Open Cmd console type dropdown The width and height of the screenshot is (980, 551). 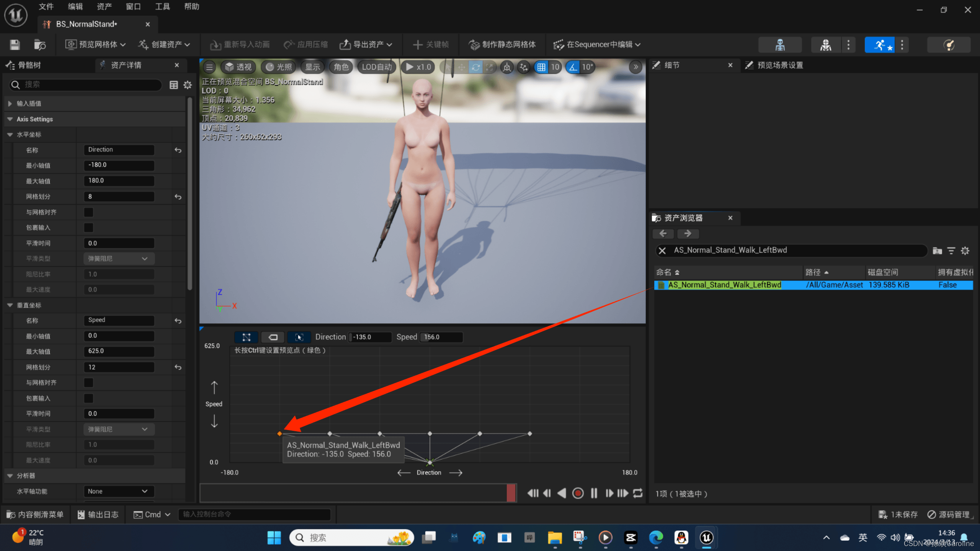tap(152, 515)
